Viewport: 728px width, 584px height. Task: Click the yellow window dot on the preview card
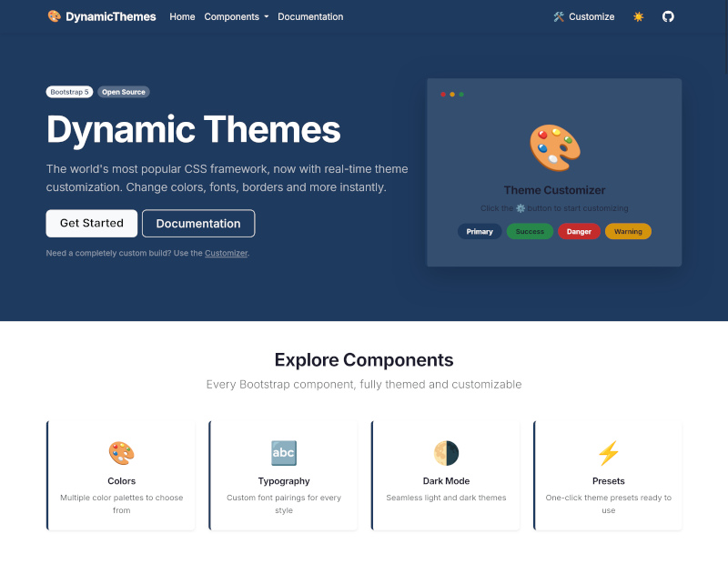click(452, 94)
